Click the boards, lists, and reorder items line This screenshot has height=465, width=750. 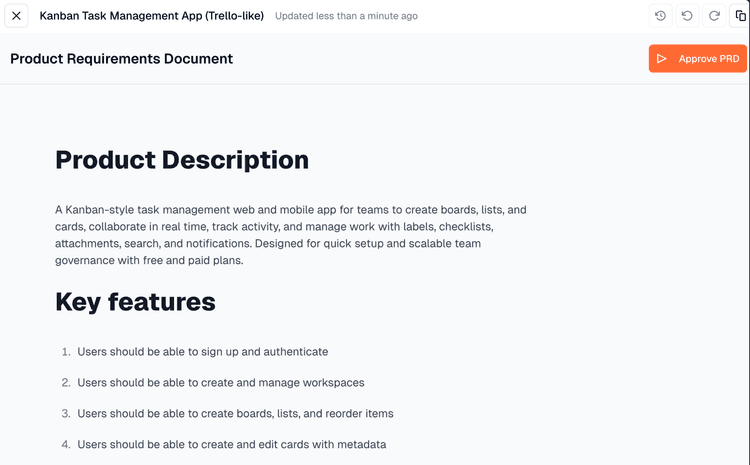tap(235, 413)
